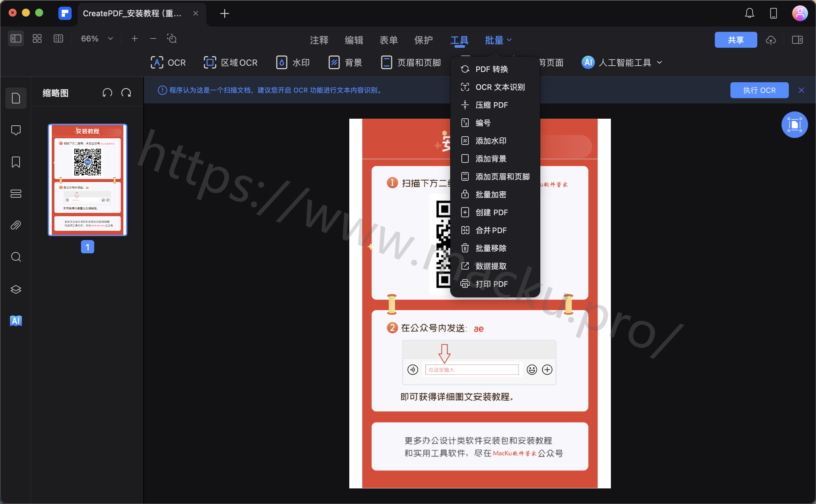Click the page number 1 label

(87, 247)
